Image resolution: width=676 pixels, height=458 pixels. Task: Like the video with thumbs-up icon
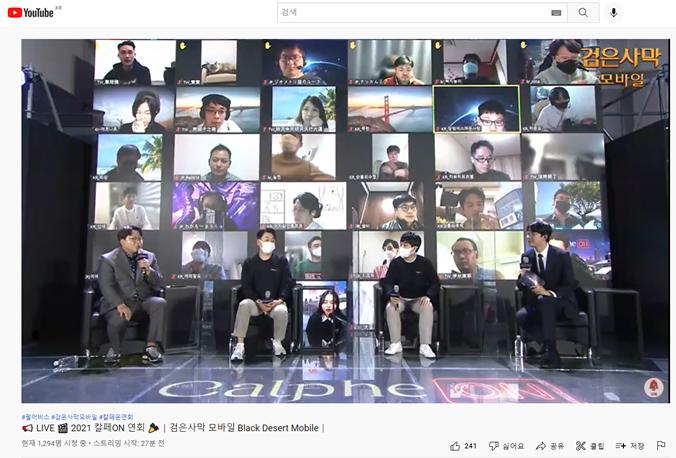pos(455,446)
